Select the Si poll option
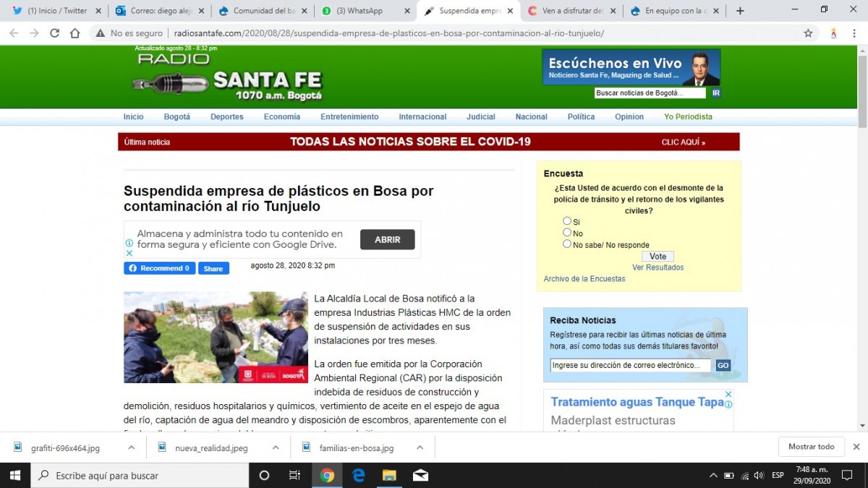The width and height of the screenshot is (868, 488). click(x=567, y=221)
